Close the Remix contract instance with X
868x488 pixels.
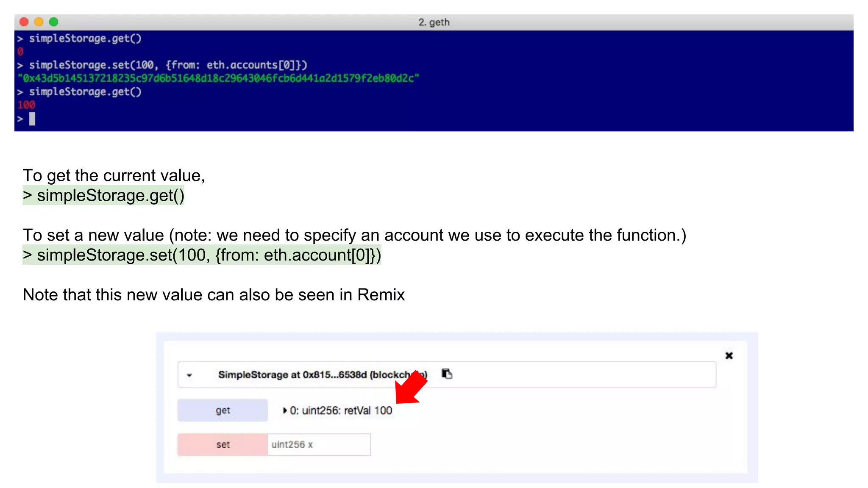pyautogui.click(x=729, y=355)
